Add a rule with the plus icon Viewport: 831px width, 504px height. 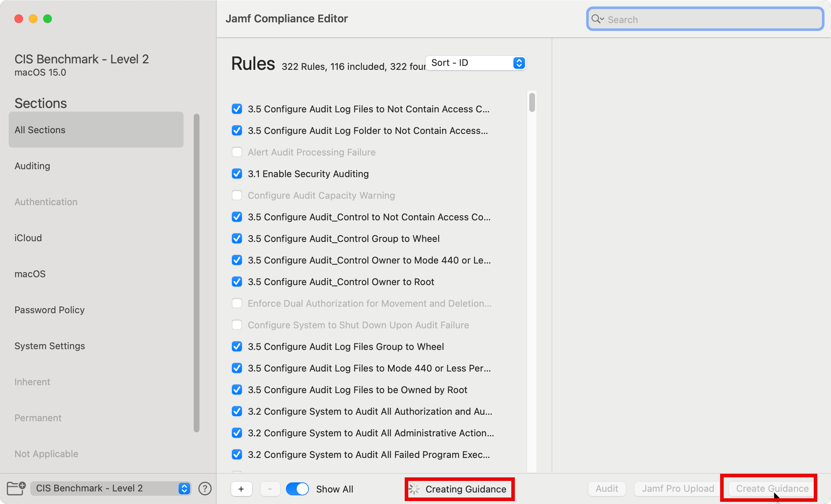click(241, 489)
